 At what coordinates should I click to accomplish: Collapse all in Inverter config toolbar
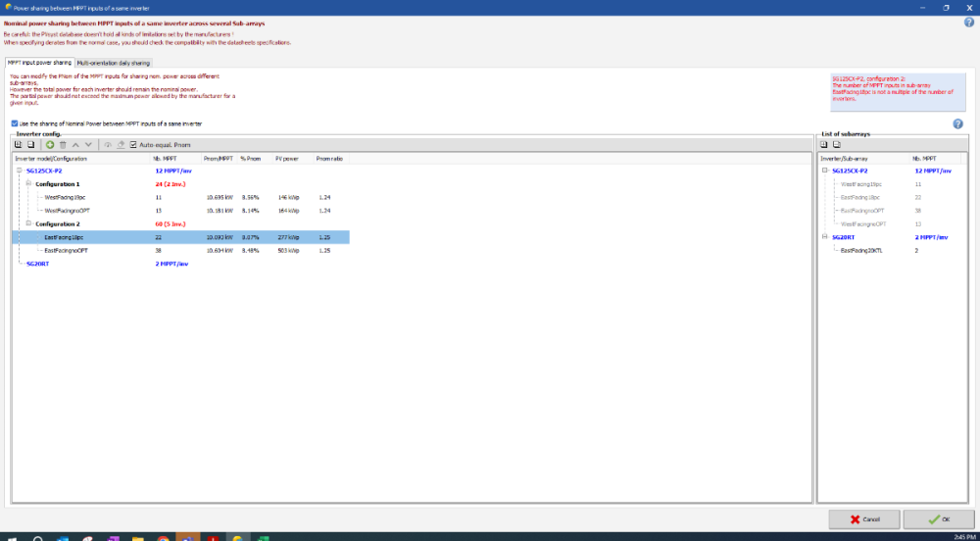(x=31, y=144)
